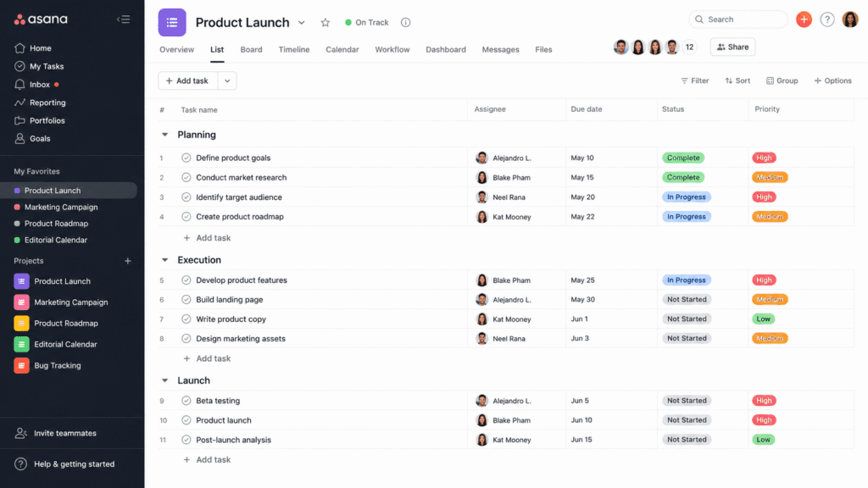Screen dimensions: 868x488
Task: Click the top Add task button
Action: pos(187,80)
